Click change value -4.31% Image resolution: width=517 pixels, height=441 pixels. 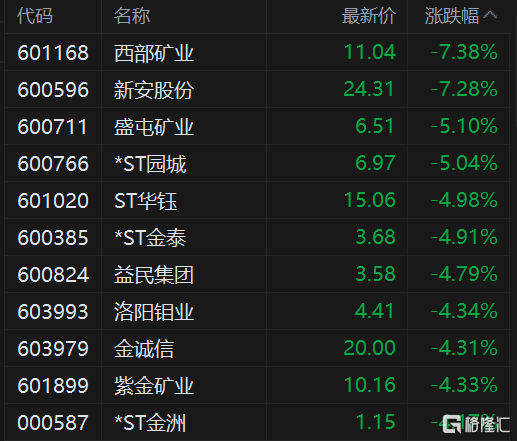(464, 348)
